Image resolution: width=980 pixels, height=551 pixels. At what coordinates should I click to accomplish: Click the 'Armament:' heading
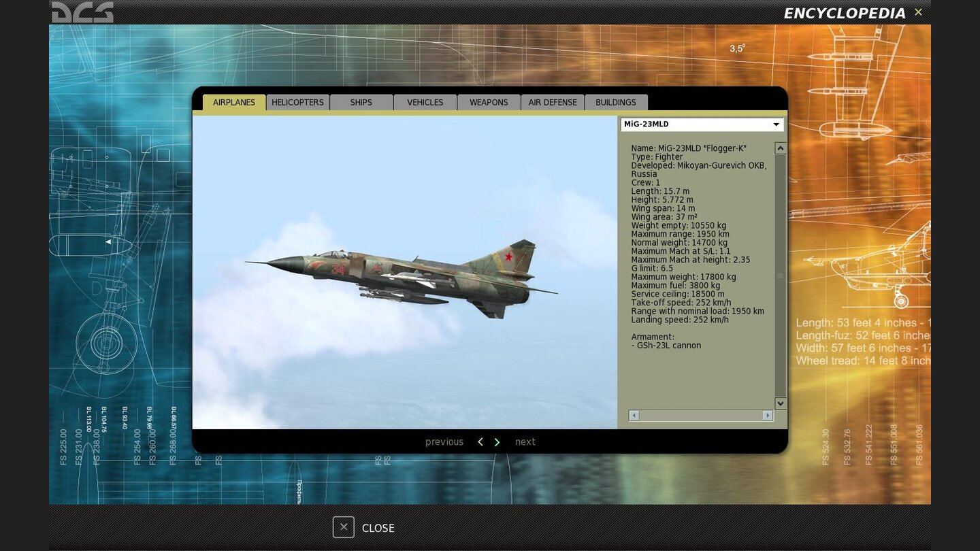pos(653,337)
